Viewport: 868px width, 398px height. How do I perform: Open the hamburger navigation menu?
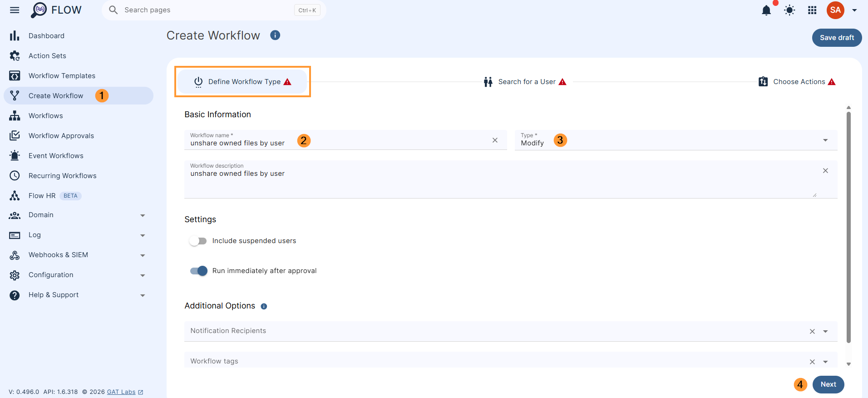point(15,10)
